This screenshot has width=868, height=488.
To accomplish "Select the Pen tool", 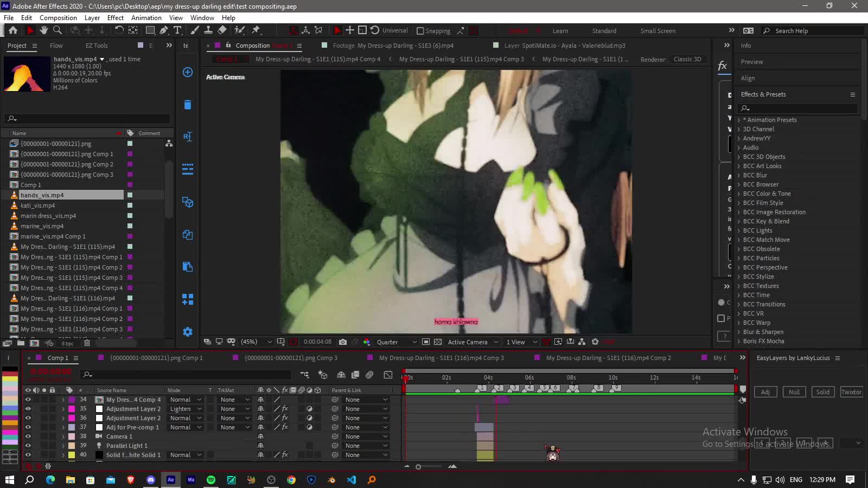I will 163,30.
